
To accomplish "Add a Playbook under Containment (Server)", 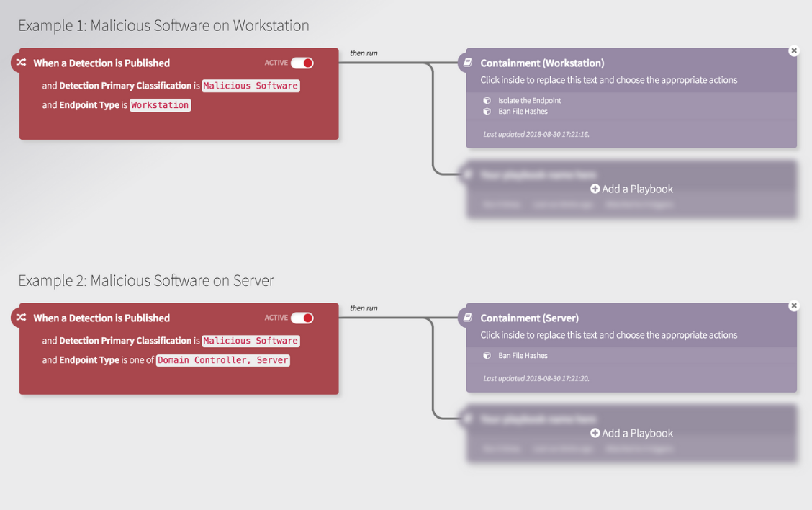I will point(631,434).
